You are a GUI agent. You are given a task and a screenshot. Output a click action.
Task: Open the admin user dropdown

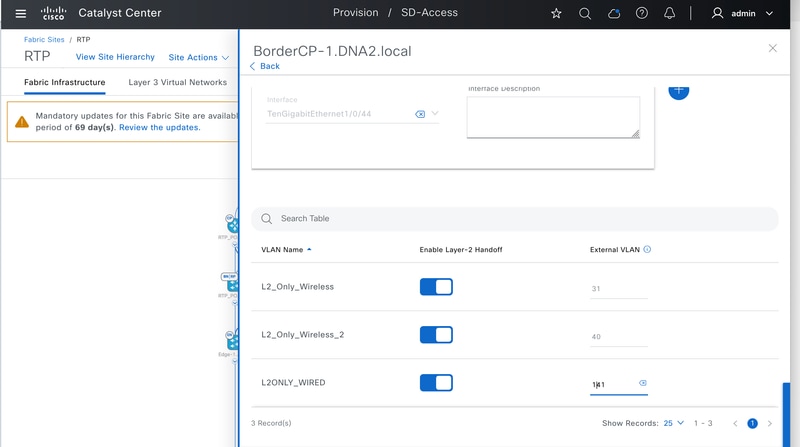click(769, 14)
